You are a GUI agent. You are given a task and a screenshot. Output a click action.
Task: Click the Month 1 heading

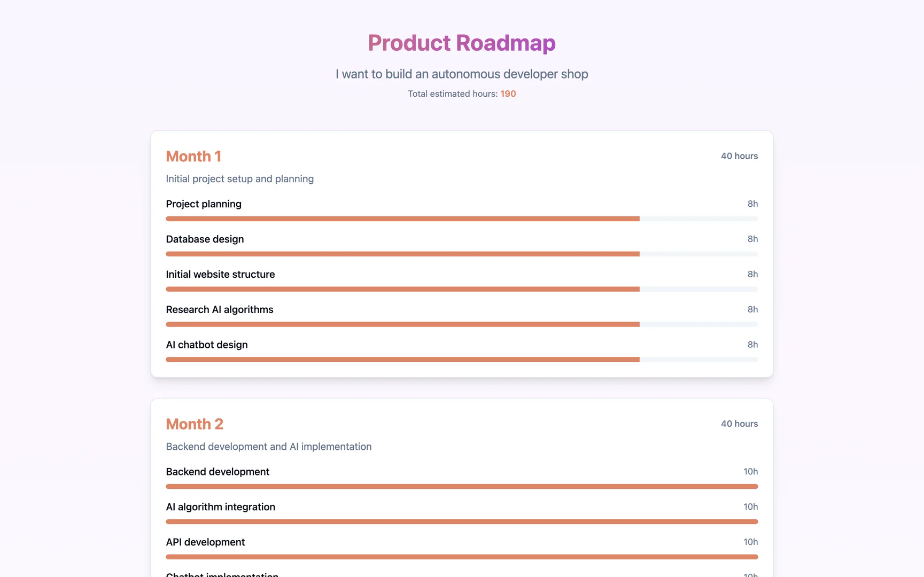(193, 156)
